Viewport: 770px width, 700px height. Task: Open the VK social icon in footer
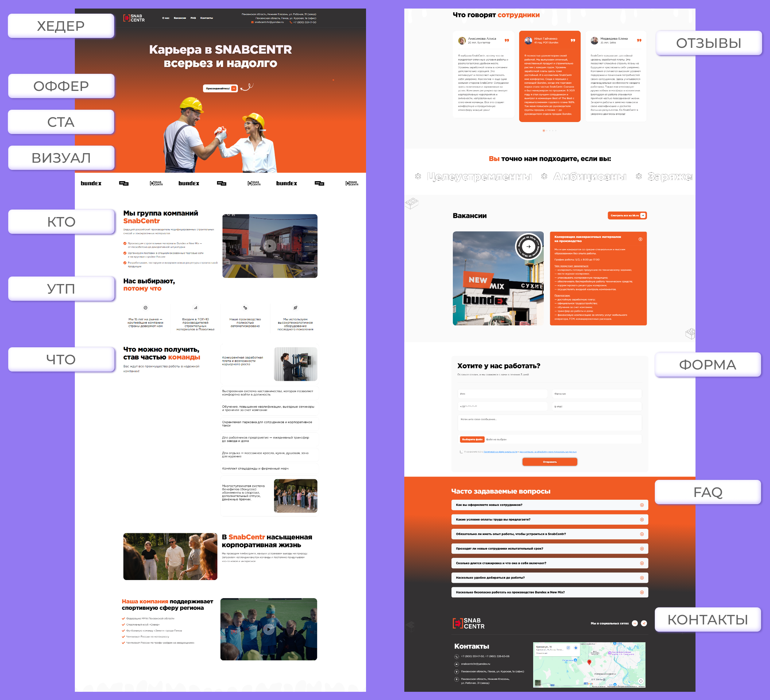coord(635,623)
